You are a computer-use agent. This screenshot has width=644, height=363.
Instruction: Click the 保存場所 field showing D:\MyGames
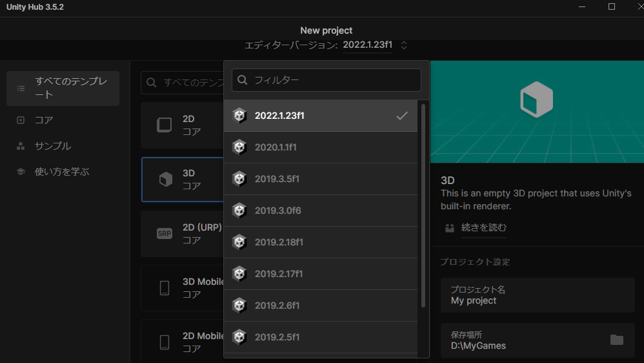pyautogui.click(x=538, y=340)
